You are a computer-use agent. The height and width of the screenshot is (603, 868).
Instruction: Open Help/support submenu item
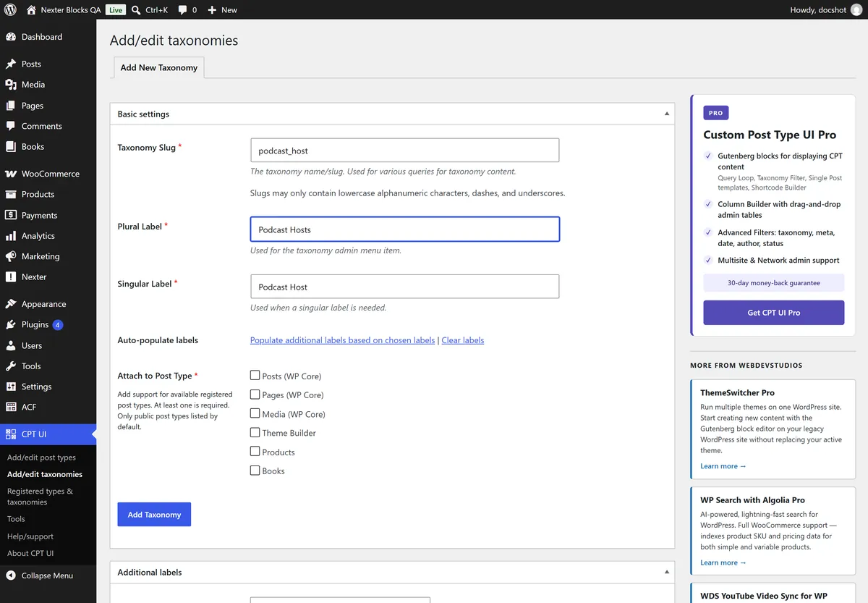pyautogui.click(x=30, y=536)
